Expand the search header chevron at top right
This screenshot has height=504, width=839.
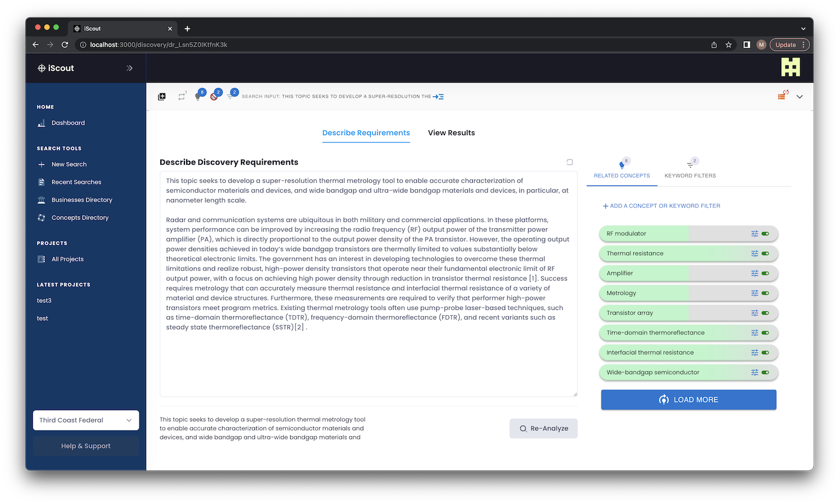pyautogui.click(x=800, y=97)
